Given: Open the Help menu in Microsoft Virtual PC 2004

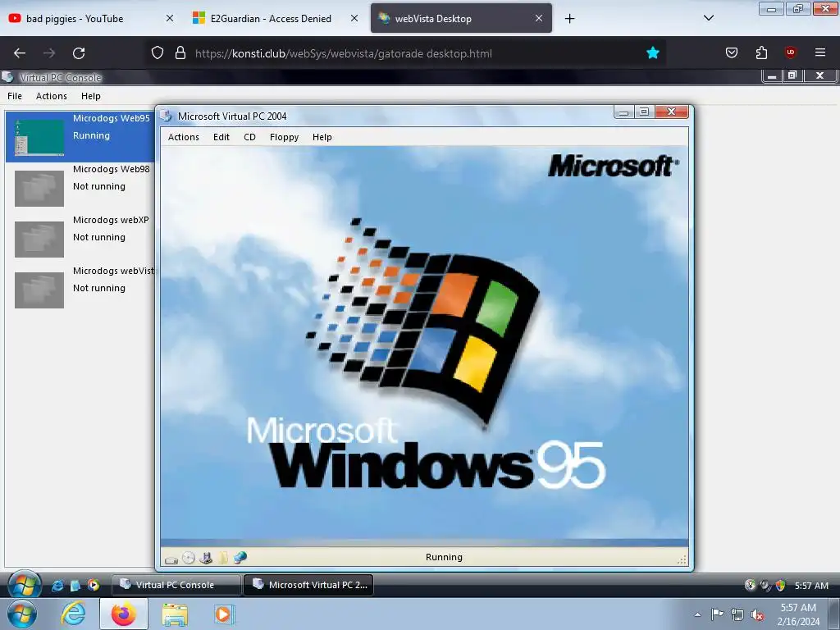Looking at the screenshot, I should click(322, 137).
